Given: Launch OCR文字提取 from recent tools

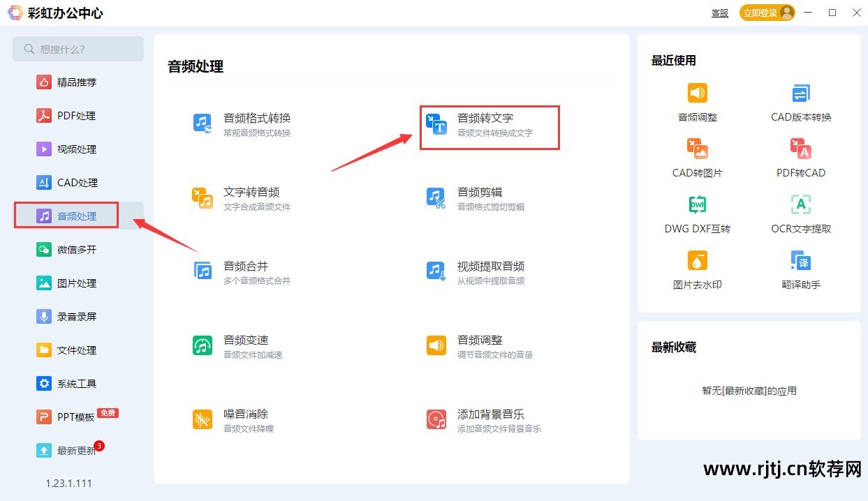Looking at the screenshot, I should click(x=800, y=214).
